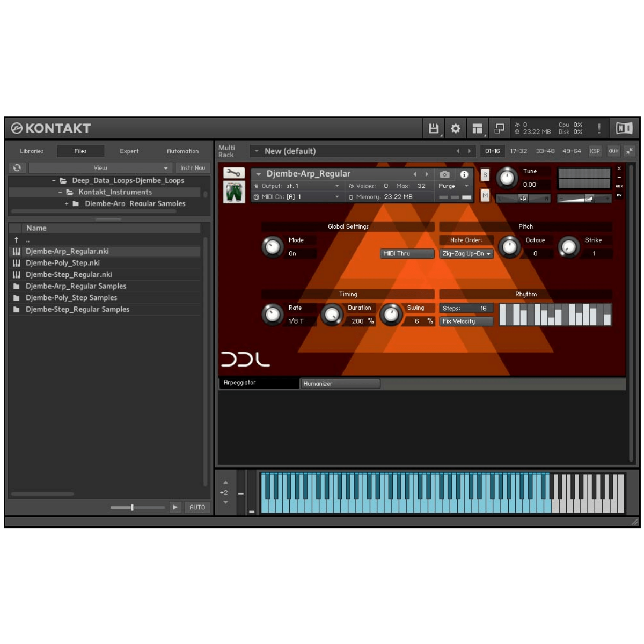Open the Output st. 1 dropdown
This screenshot has height=644, width=644.
[x=297, y=186]
